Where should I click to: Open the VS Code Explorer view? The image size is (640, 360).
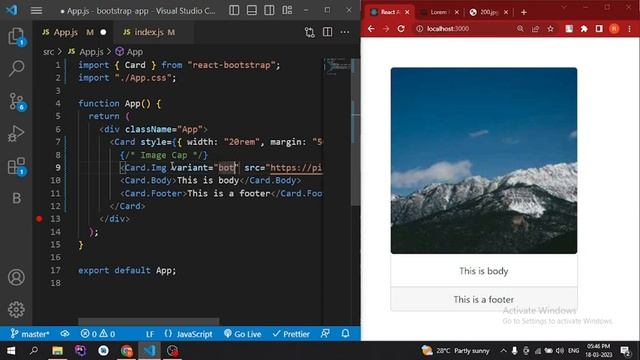click(16, 37)
